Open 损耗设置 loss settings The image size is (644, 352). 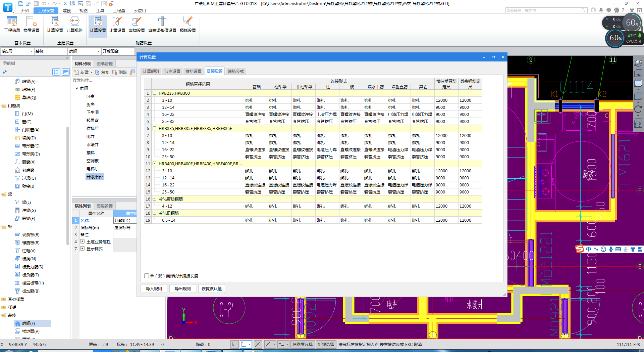coord(187,24)
